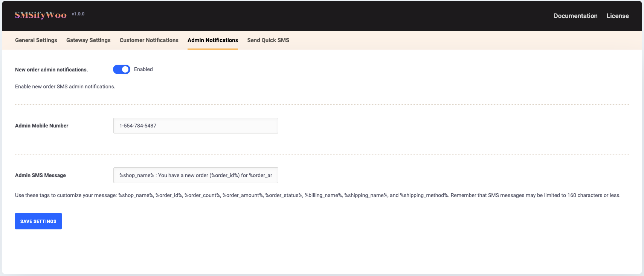Screen dimensions: 644x276
Task: Go to Customer Notifications tab
Action: tap(149, 40)
